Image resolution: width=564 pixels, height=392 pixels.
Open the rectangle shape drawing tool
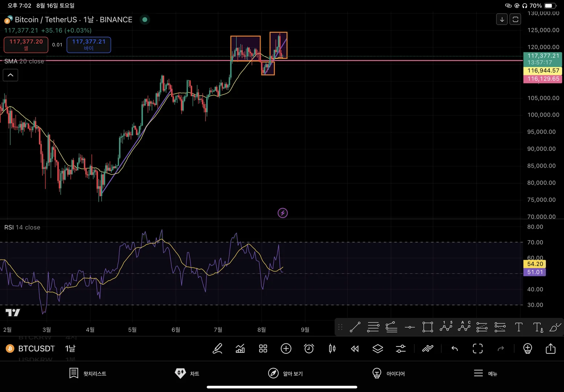(x=428, y=327)
